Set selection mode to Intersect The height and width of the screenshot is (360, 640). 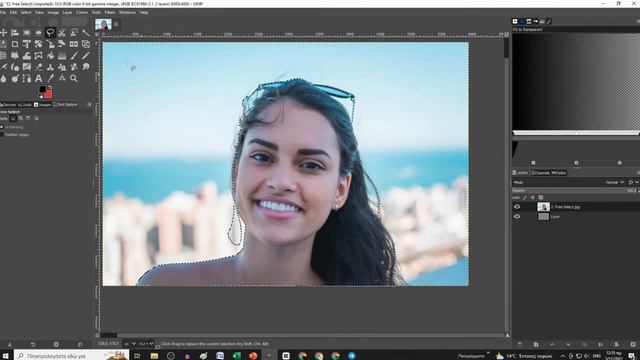pos(36,118)
